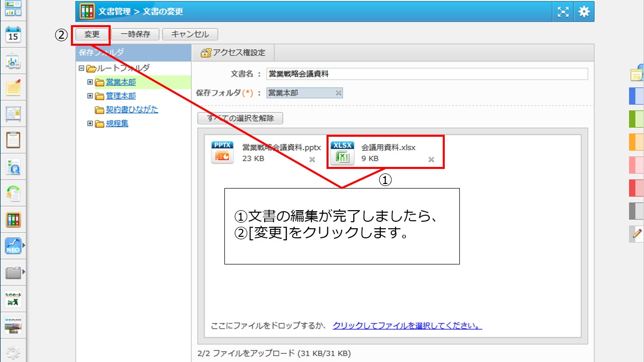Expand the 営業本部 folder node
The width and height of the screenshot is (644, 362).
click(90, 82)
